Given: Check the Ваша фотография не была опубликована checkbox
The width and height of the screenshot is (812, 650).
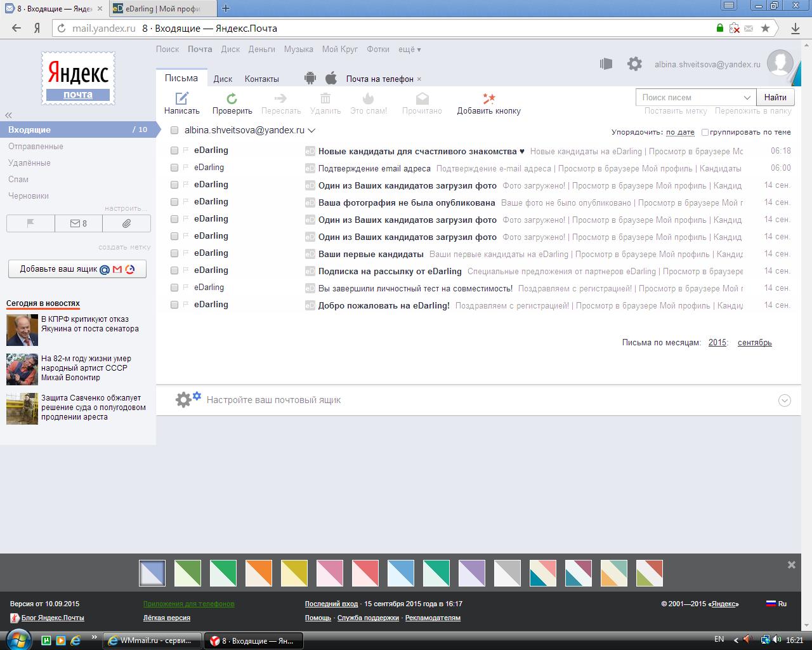Looking at the screenshot, I should (x=174, y=202).
